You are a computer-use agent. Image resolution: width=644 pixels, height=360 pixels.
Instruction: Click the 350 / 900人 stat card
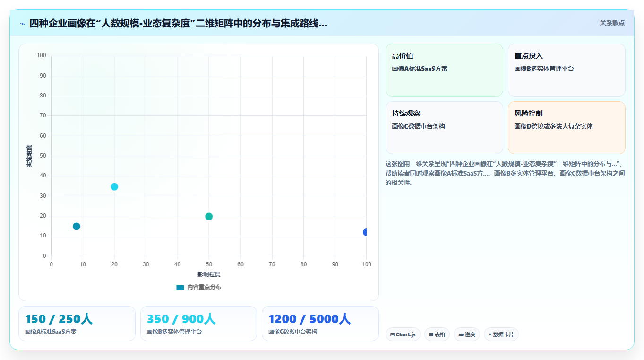[x=198, y=324]
